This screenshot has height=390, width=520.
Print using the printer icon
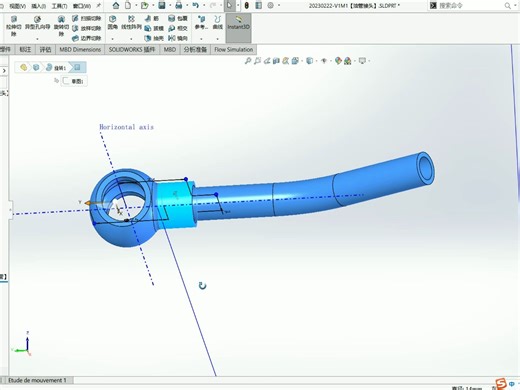(179, 5)
